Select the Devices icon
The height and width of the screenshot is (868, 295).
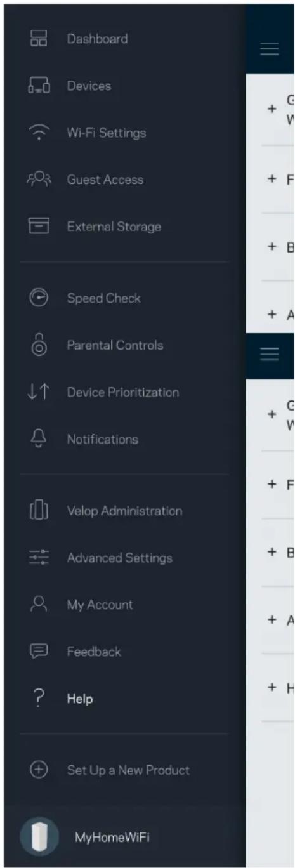coord(39,86)
